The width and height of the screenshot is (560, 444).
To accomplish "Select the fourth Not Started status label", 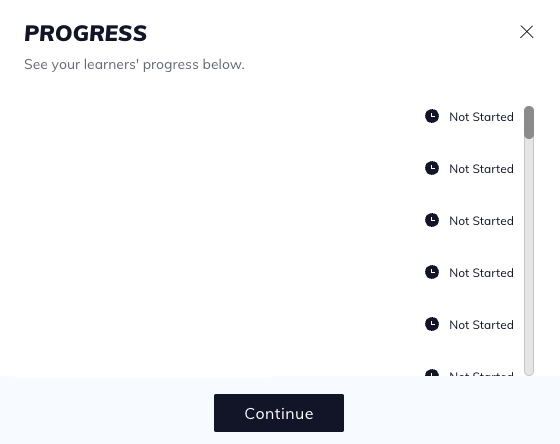I will (x=481, y=273).
